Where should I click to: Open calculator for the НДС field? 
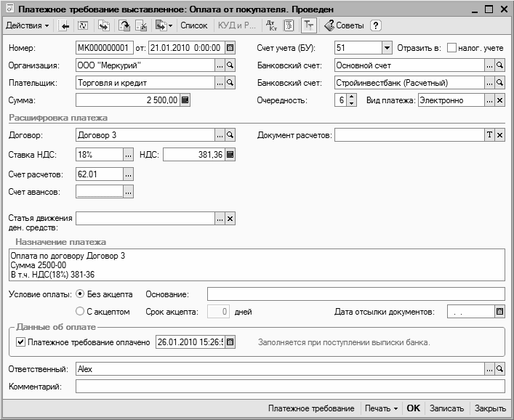pos(230,155)
